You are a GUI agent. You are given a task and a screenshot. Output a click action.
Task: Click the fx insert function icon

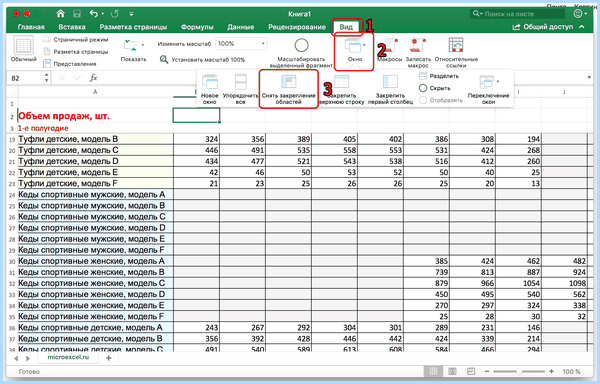pyautogui.click(x=93, y=78)
